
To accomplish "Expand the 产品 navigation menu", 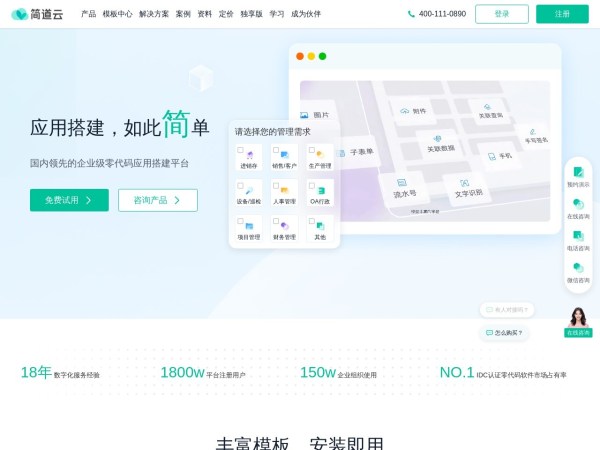I will coord(88,14).
